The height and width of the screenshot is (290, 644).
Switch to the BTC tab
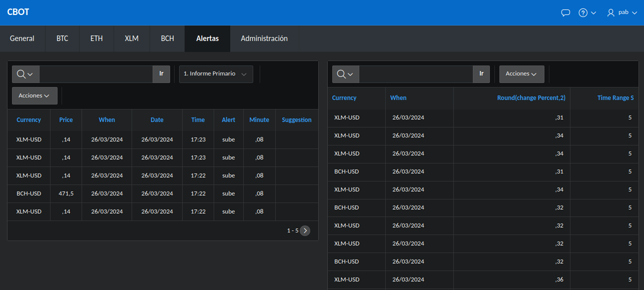tap(62, 38)
